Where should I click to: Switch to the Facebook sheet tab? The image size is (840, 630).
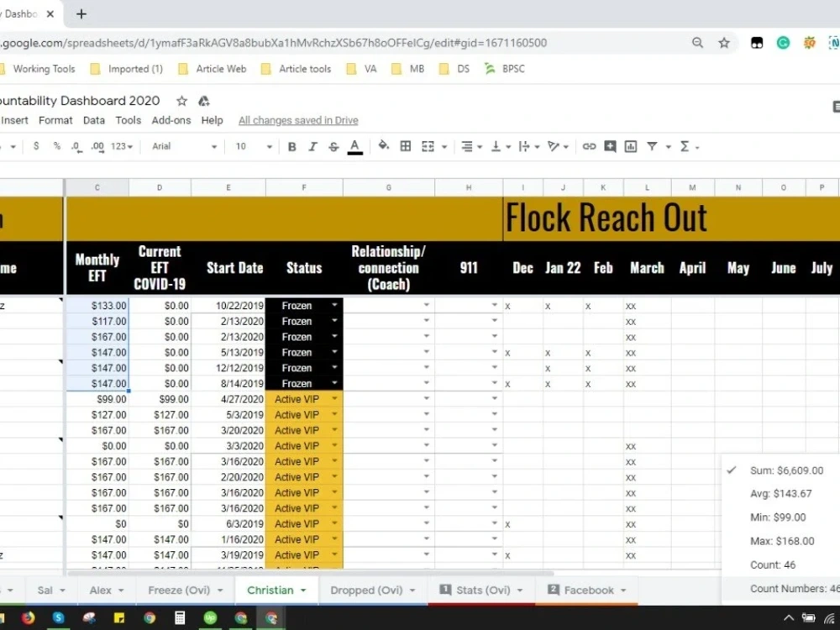[x=589, y=591]
